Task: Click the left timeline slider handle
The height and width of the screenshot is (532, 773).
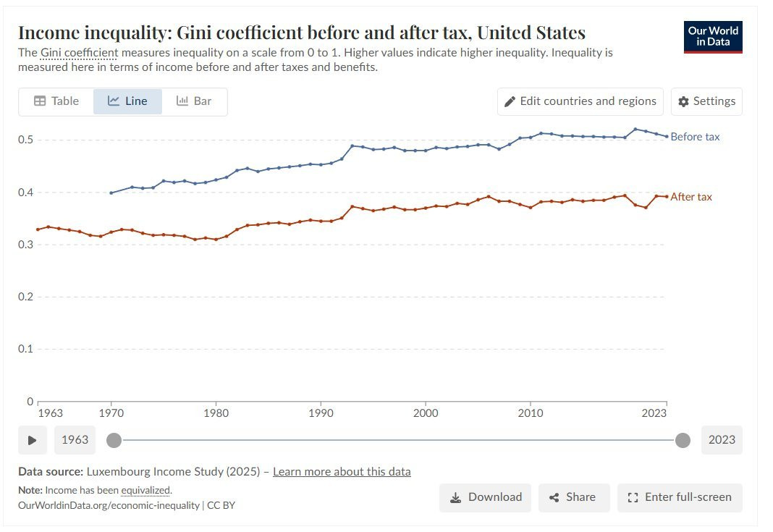Action: coord(114,440)
